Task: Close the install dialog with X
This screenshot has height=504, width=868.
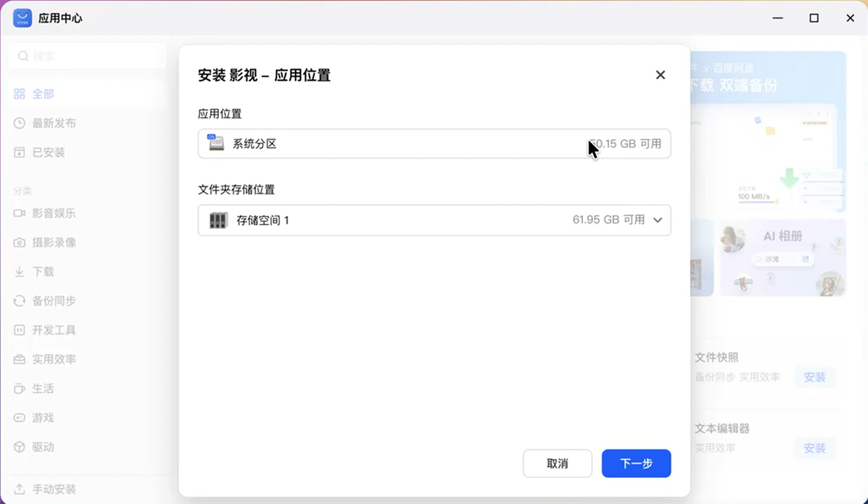Action: click(x=660, y=75)
